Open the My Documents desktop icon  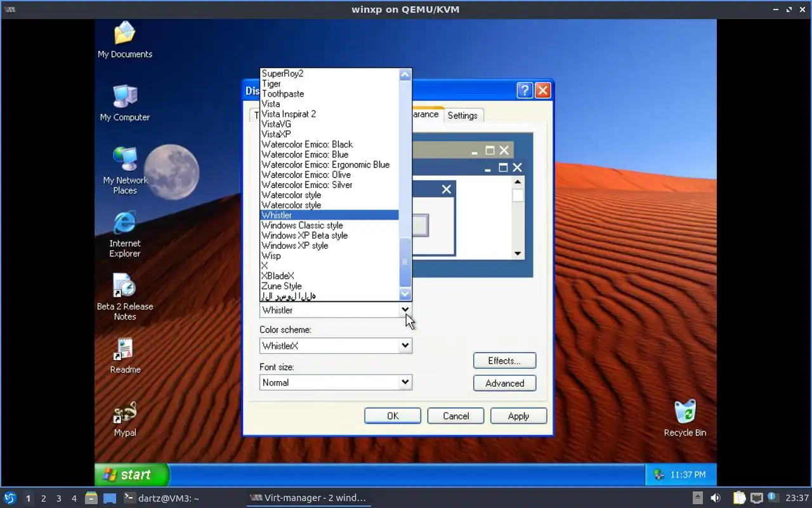tap(125, 39)
